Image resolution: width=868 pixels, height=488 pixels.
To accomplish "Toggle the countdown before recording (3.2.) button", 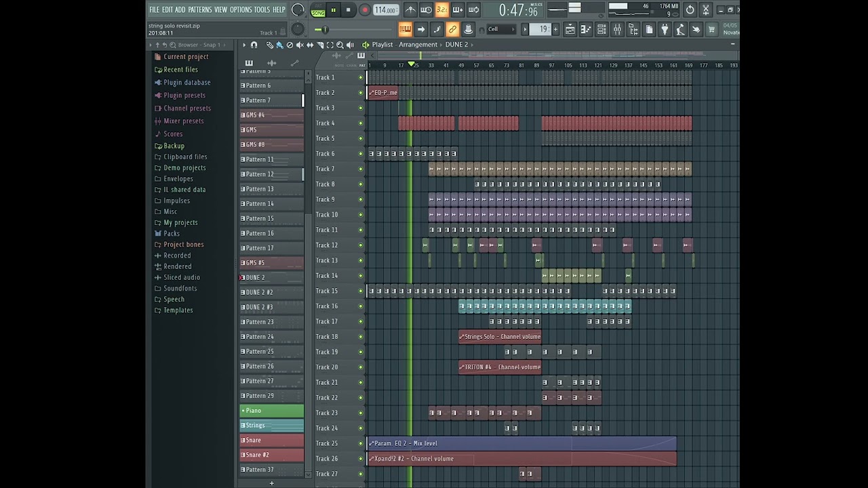I will pyautogui.click(x=442, y=9).
